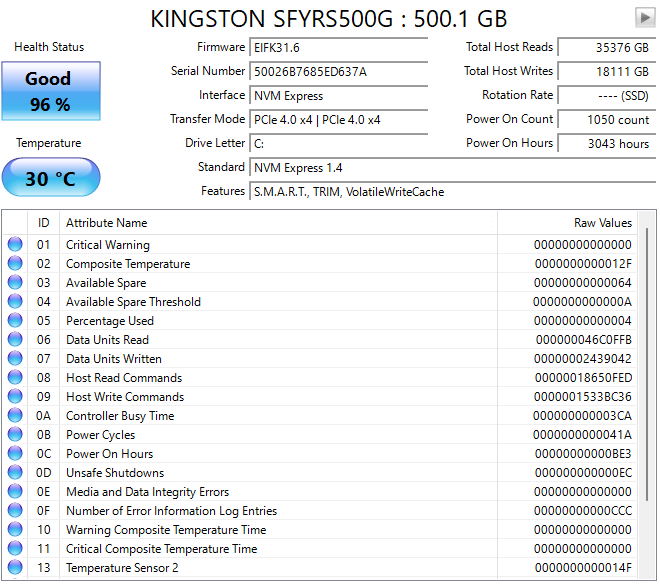Click the status circle for Host Write Commands
This screenshot has height=585, width=660.
[x=15, y=396]
